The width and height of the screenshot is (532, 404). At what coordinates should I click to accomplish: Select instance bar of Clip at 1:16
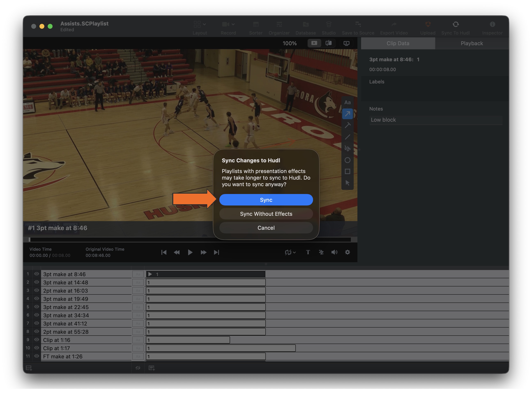pyautogui.click(x=188, y=340)
